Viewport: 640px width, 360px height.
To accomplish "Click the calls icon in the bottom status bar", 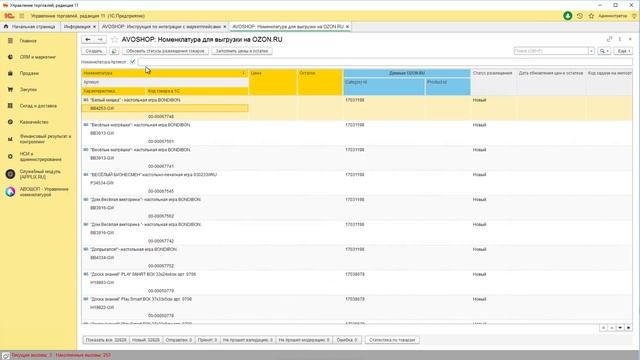I will 5,356.
